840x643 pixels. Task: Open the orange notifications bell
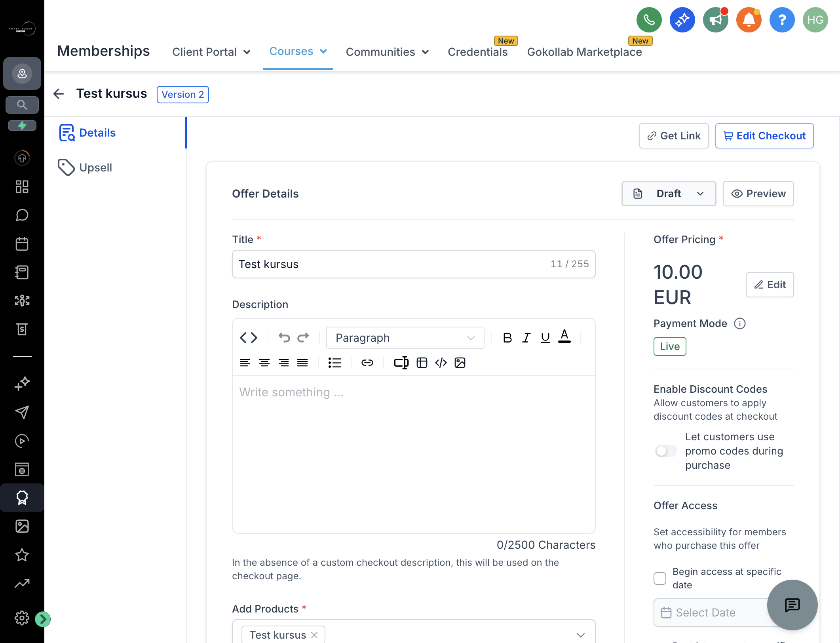749,20
